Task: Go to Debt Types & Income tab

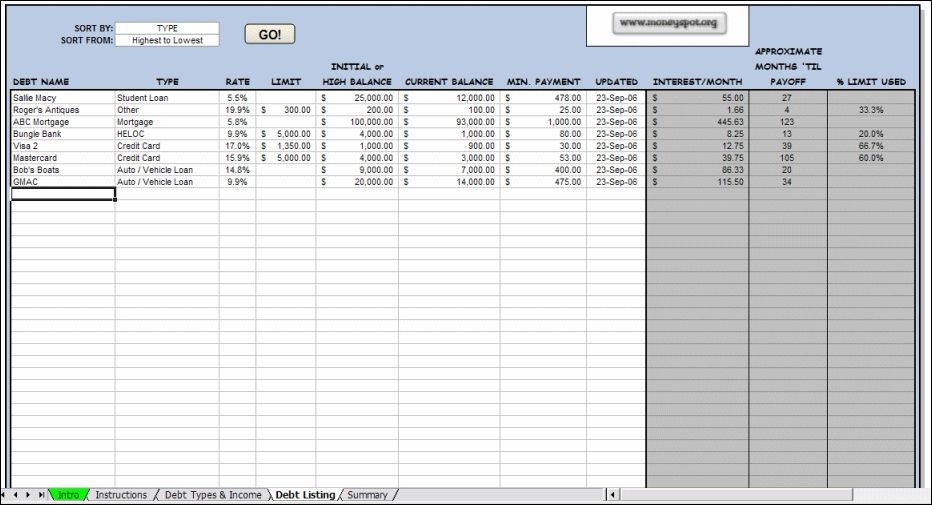Action: point(213,495)
